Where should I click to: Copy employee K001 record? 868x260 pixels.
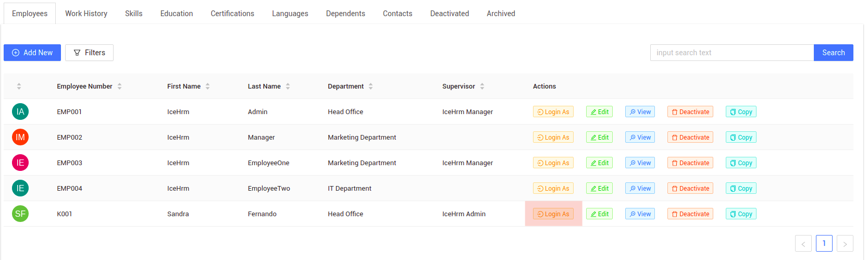click(x=741, y=214)
